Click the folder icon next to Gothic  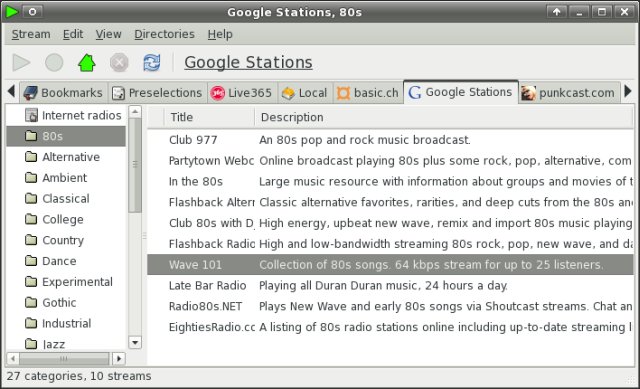[31, 302]
